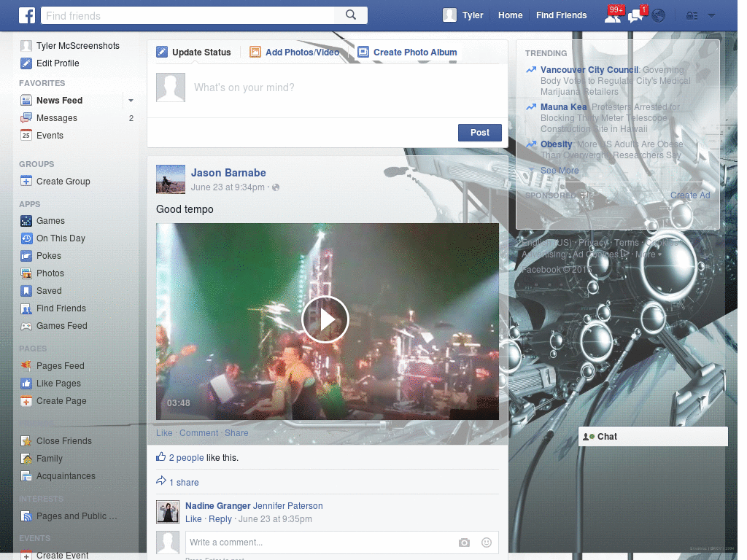Open privacy shortcuts lock icon
747x560 pixels.
692,16
